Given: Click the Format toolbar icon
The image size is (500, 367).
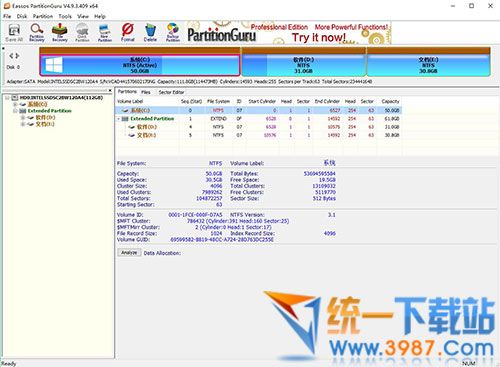Looking at the screenshot, I should (x=128, y=32).
